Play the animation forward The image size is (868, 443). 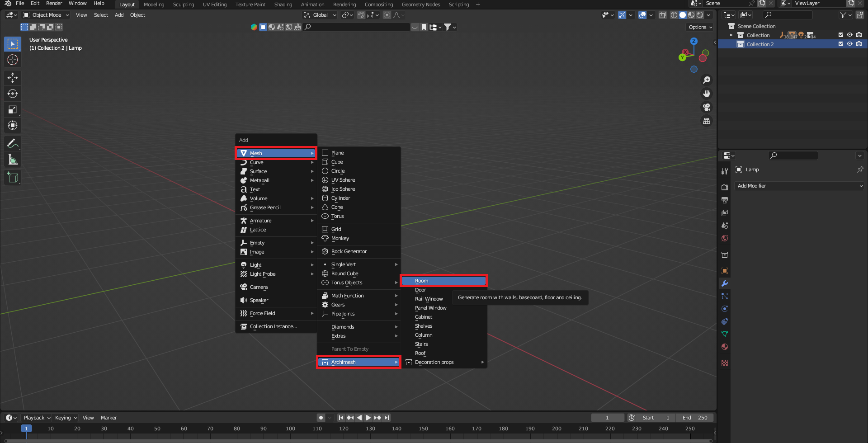(x=368, y=418)
